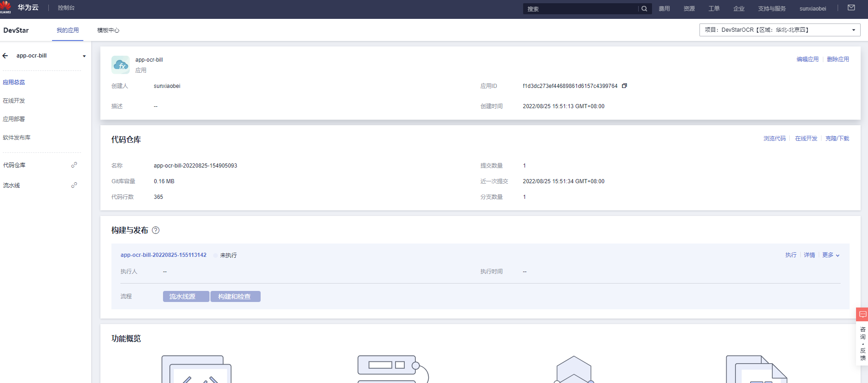Image resolution: width=868 pixels, height=383 pixels.
Task: Click the hexagon package illustration in 功能概览
Action: (x=574, y=369)
